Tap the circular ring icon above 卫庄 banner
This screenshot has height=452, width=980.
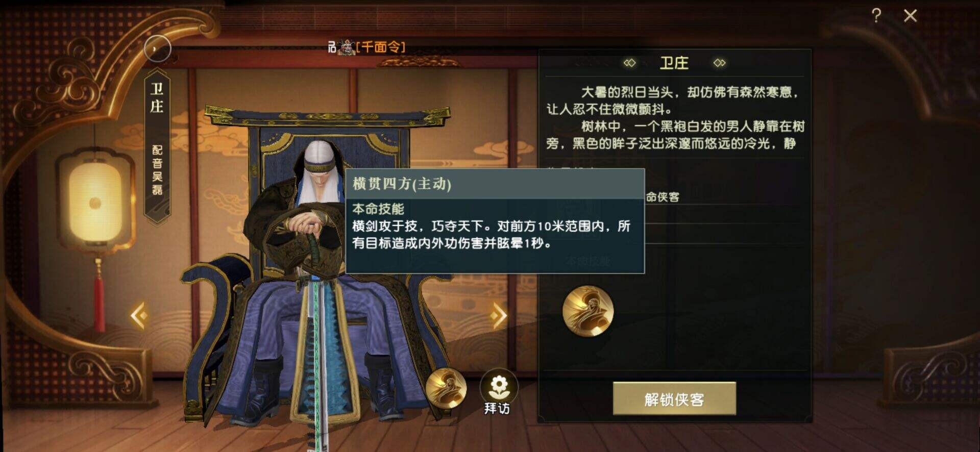click(x=157, y=49)
